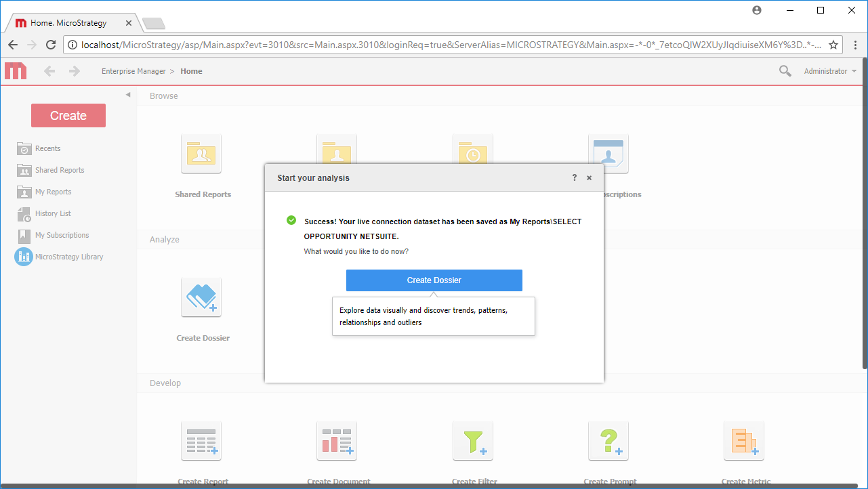Expand the MicroStrategy logo navigation menu
The width and height of the screenshot is (868, 489).
(14, 70)
